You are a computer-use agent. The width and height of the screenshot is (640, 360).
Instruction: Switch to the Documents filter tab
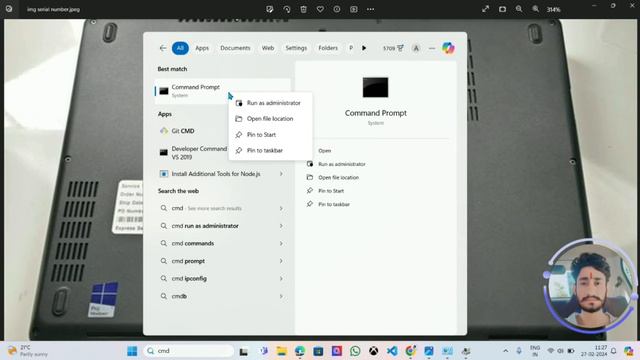point(235,48)
